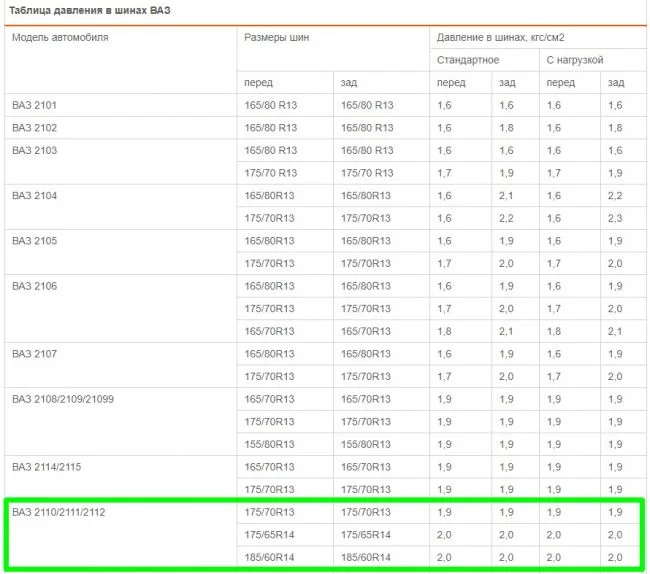This screenshot has height=574, width=650.
Task: Select the 2,3 pressure value for ВАЗ 2104
Action: pos(615,218)
